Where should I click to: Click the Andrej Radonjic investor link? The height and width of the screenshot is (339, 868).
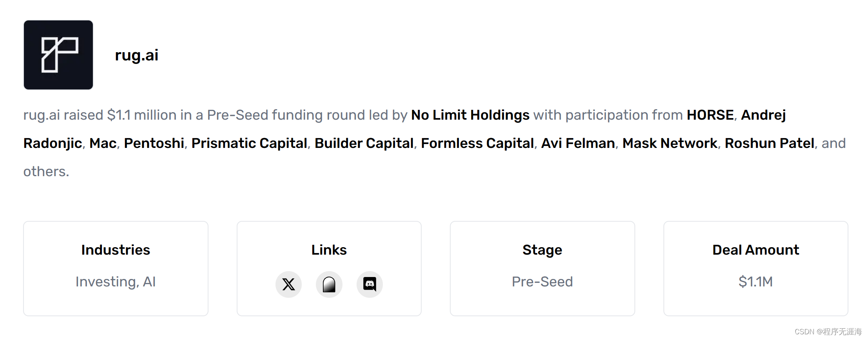(763, 115)
